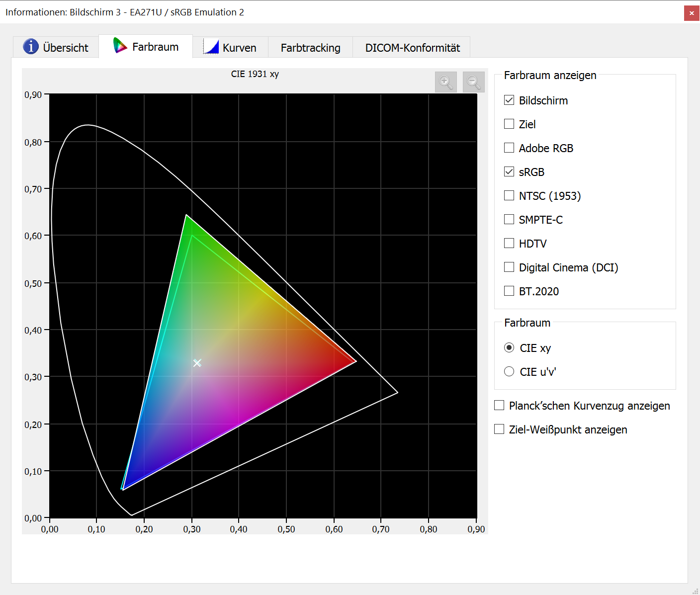The image size is (700, 595).
Task: Uncheck the Bildschirm gamut checkbox
Action: click(509, 100)
